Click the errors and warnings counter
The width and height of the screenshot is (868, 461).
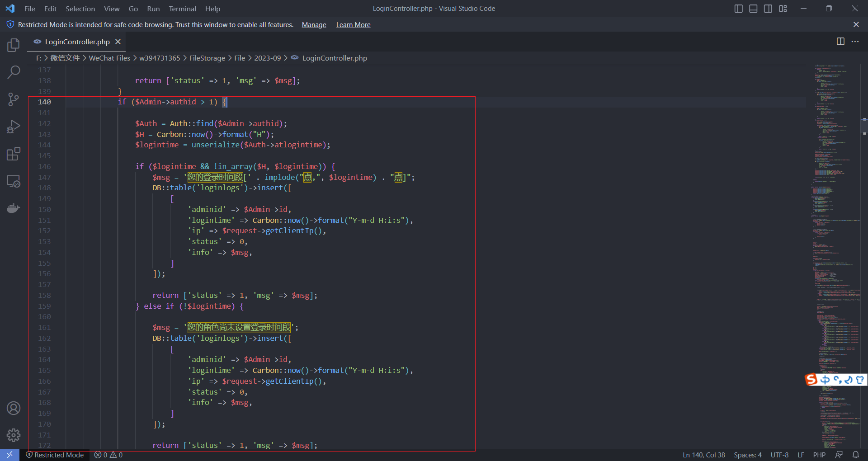(108, 455)
